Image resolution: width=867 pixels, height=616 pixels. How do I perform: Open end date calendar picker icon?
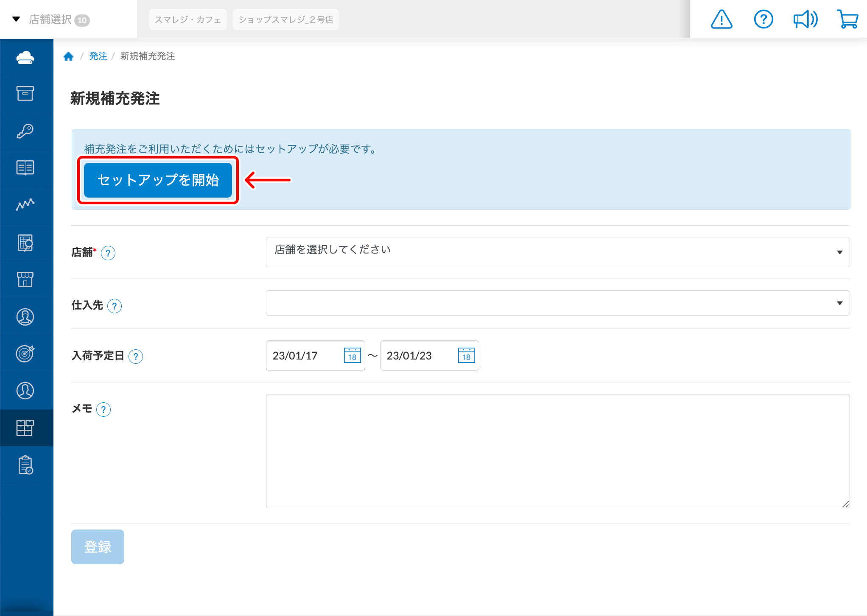click(x=466, y=355)
